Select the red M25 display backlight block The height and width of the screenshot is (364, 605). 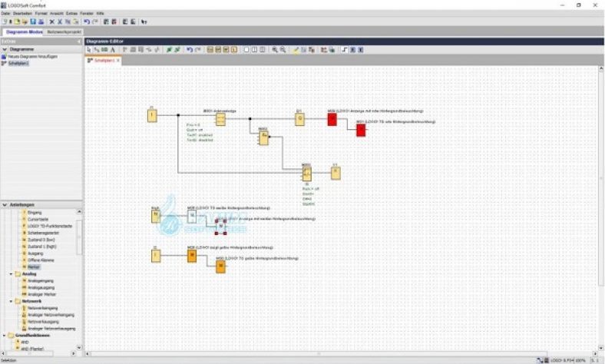click(332, 119)
